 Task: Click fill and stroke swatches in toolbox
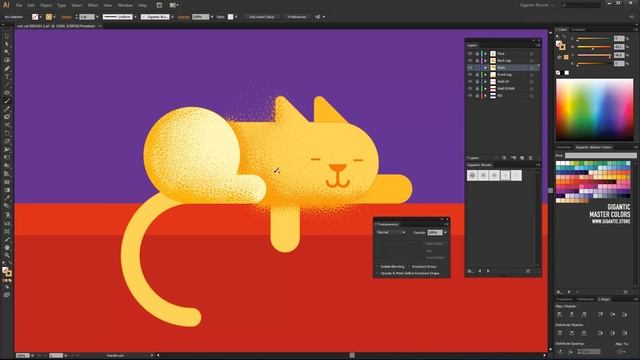7,271
